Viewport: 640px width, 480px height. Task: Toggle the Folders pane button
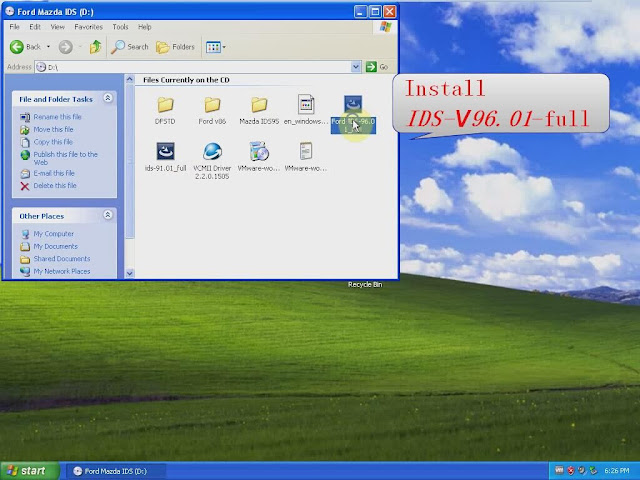point(176,47)
